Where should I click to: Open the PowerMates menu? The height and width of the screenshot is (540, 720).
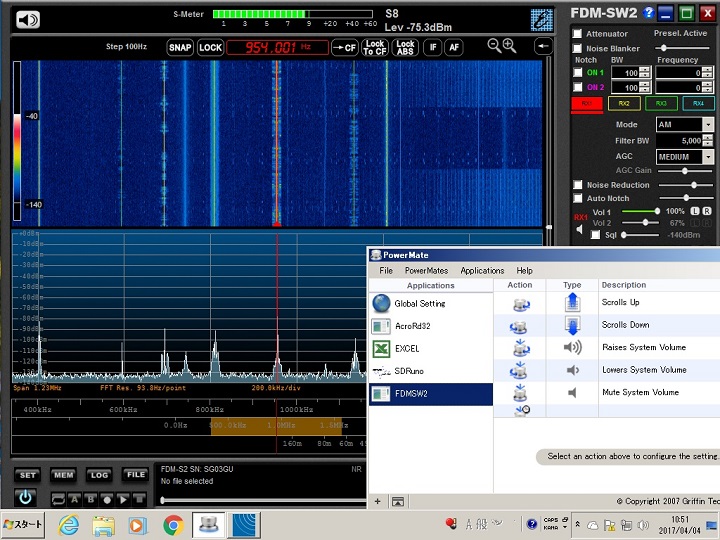[426, 270]
